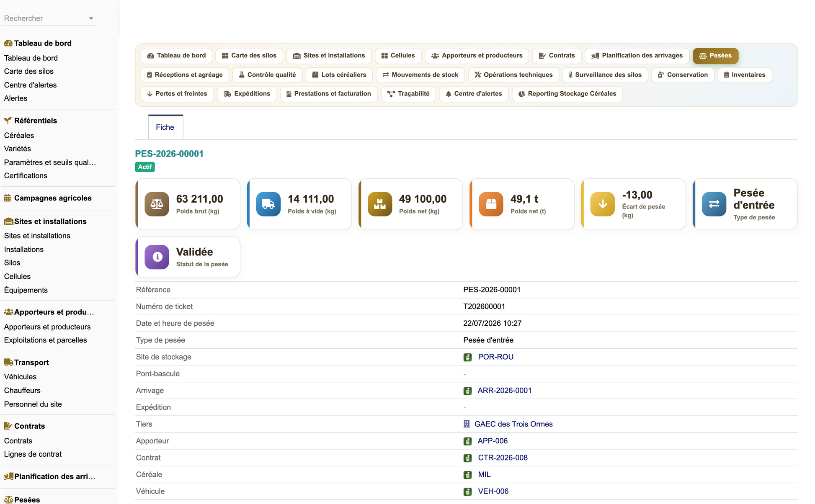Go to Céréales in sidebar
The width and height of the screenshot is (815, 504).
[19, 136]
